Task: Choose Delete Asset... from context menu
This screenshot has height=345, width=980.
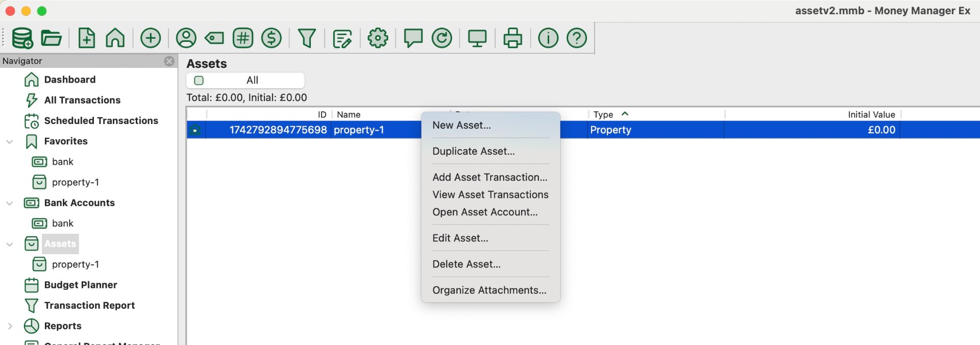Action: click(466, 264)
